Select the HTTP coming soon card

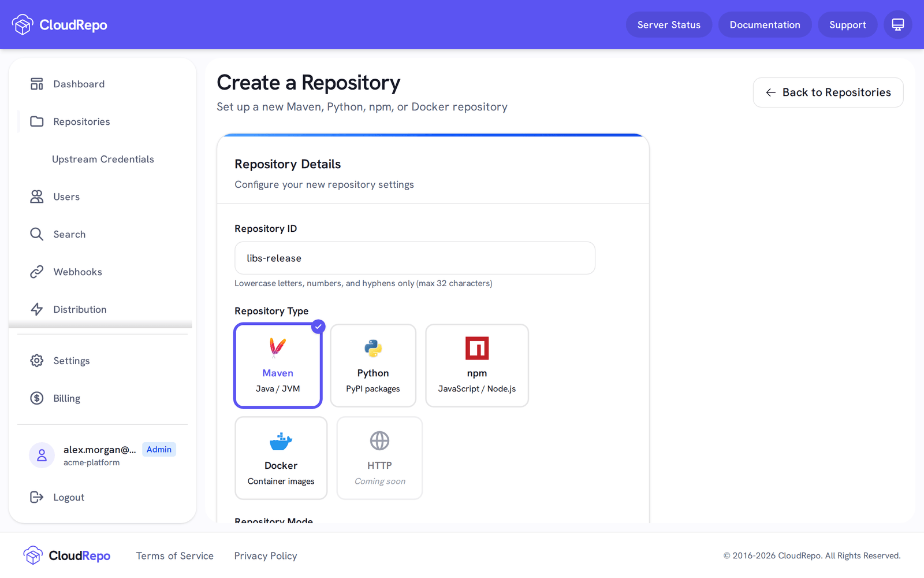tap(379, 458)
